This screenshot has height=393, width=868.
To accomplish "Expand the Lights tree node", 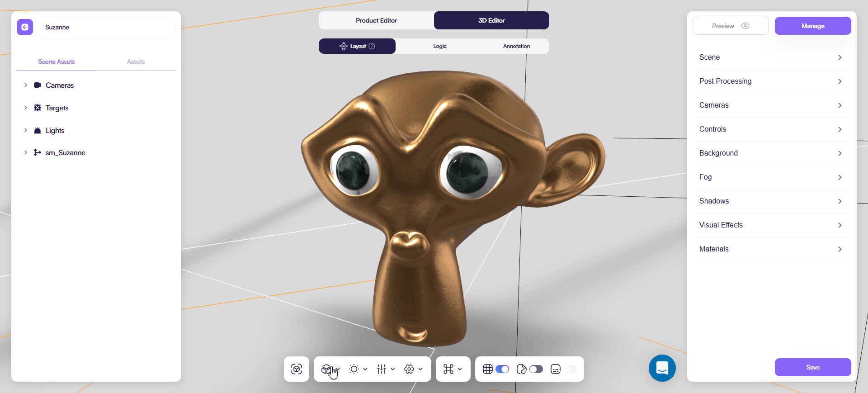I will pyautogui.click(x=26, y=130).
